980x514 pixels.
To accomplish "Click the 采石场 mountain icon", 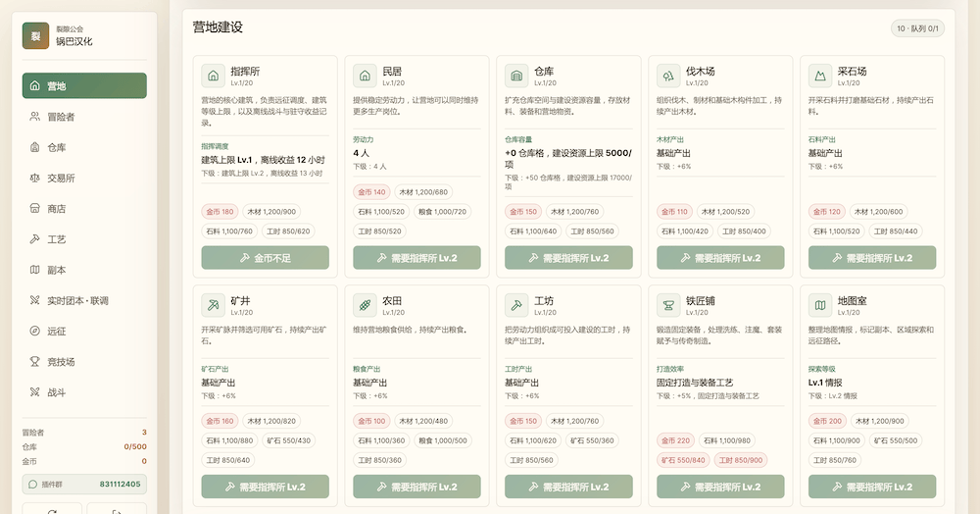I will (820, 76).
